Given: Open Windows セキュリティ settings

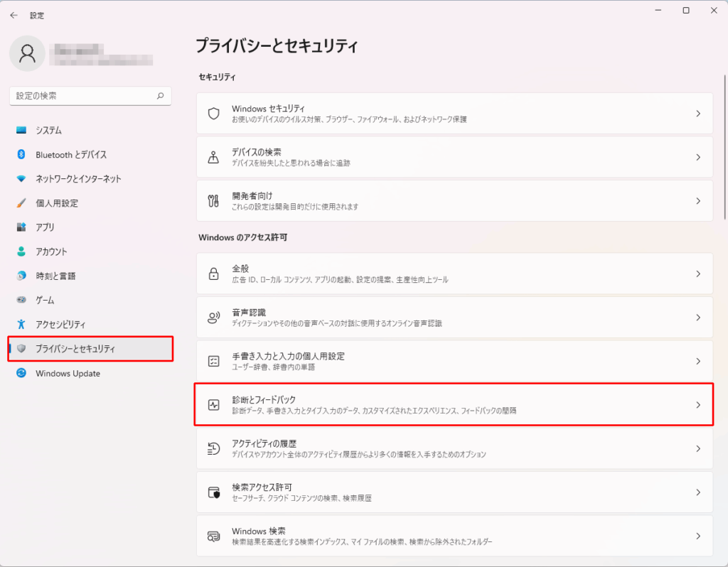Looking at the screenshot, I should 454,114.
